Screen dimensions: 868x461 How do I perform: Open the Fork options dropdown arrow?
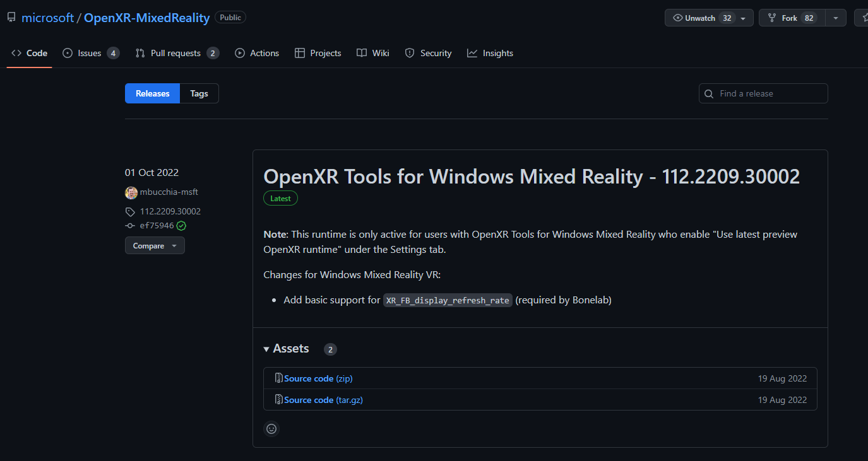click(x=835, y=18)
